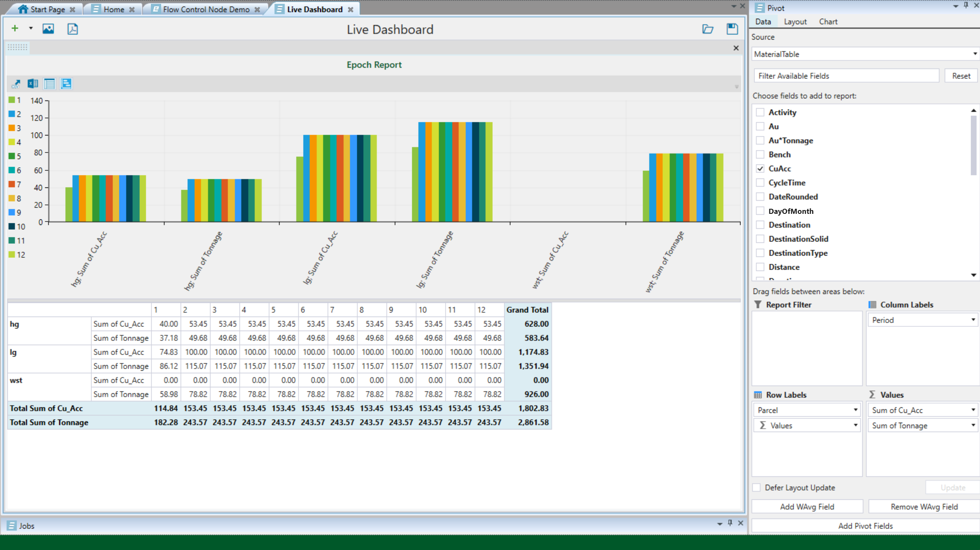
Task: Switch to the Layout tab
Action: pos(795,22)
